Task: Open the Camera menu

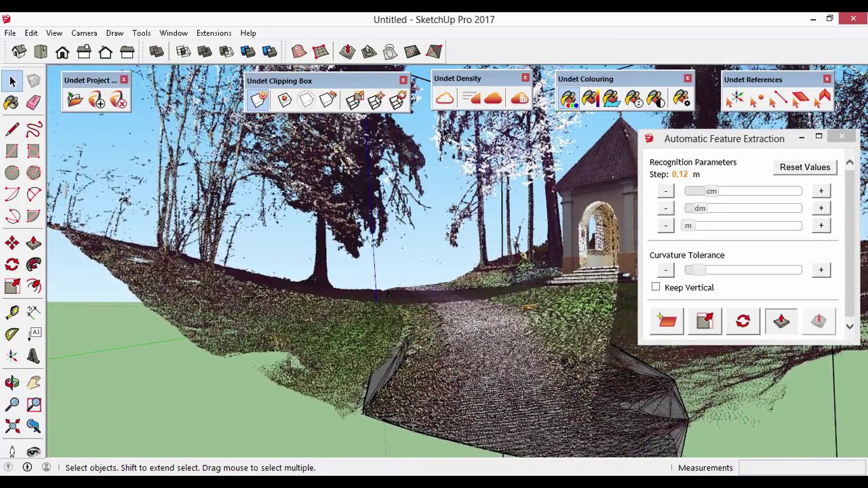Action: coord(84,33)
